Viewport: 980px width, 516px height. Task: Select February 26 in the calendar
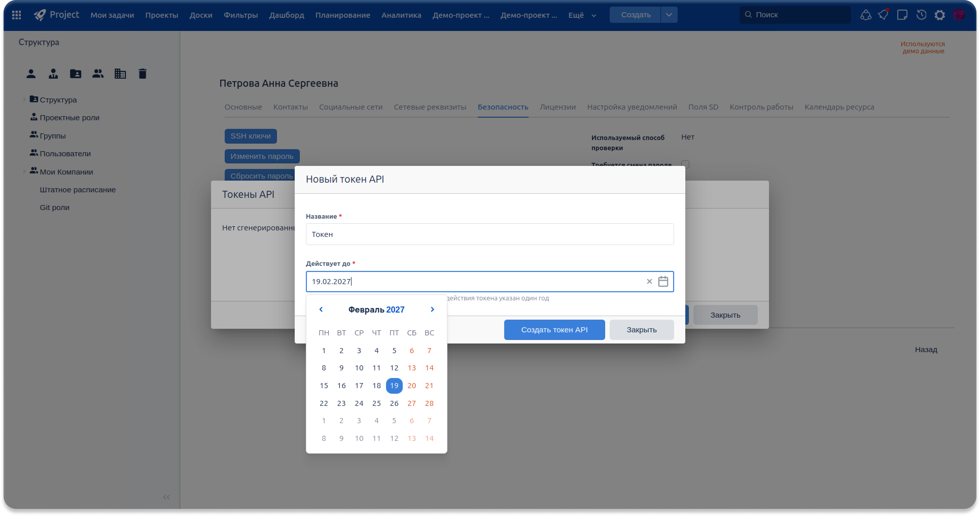(394, 403)
